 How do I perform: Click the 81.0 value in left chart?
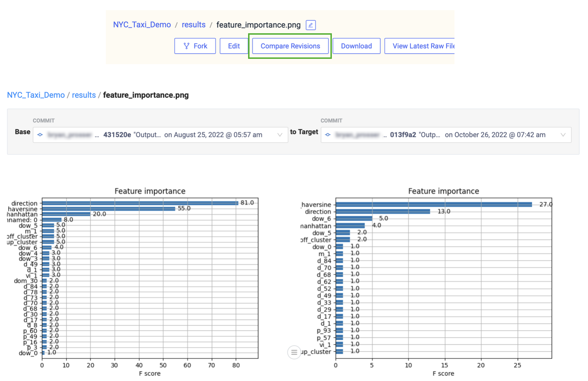pos(247,203)
